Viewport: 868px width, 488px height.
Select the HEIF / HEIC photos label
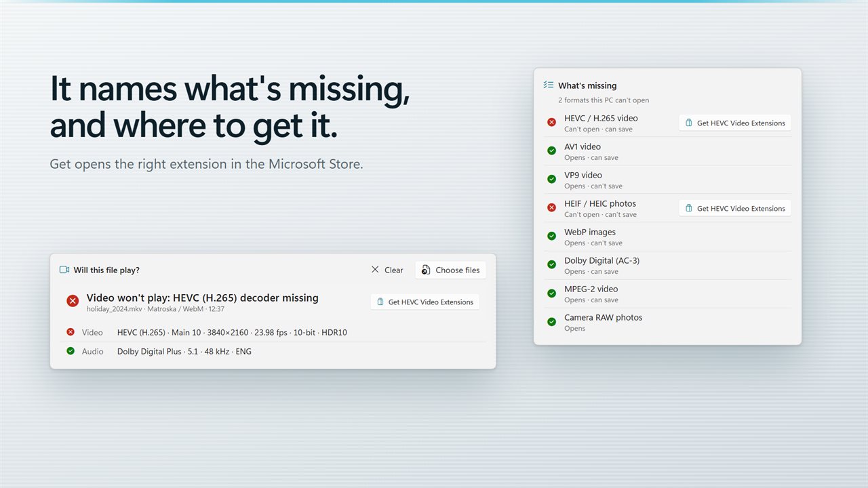600,203
